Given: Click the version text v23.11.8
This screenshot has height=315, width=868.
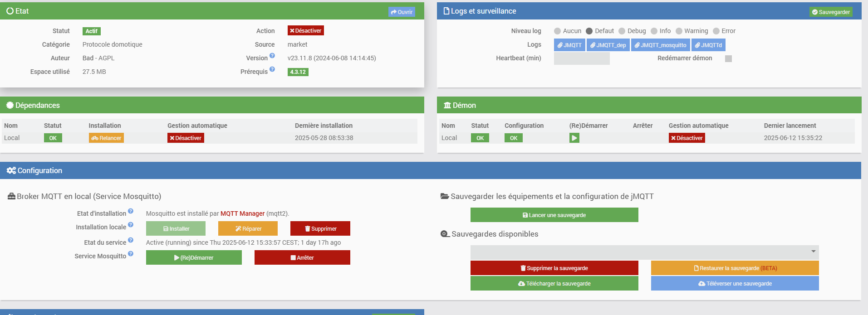Looking at the screenshot, I should pos(332,58).
